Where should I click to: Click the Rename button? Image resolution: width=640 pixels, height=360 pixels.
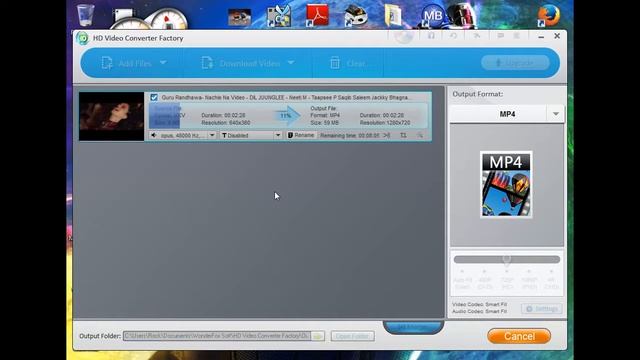pos(301,135)
